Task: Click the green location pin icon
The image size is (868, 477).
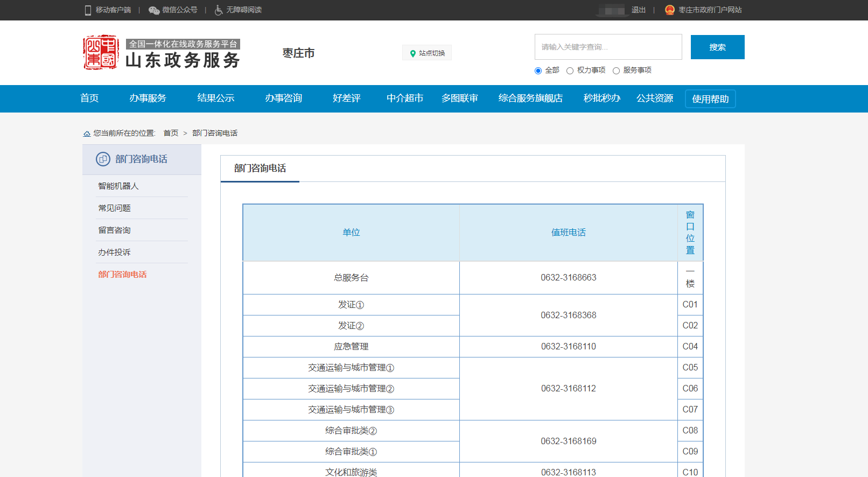Action: coord(413,53)
